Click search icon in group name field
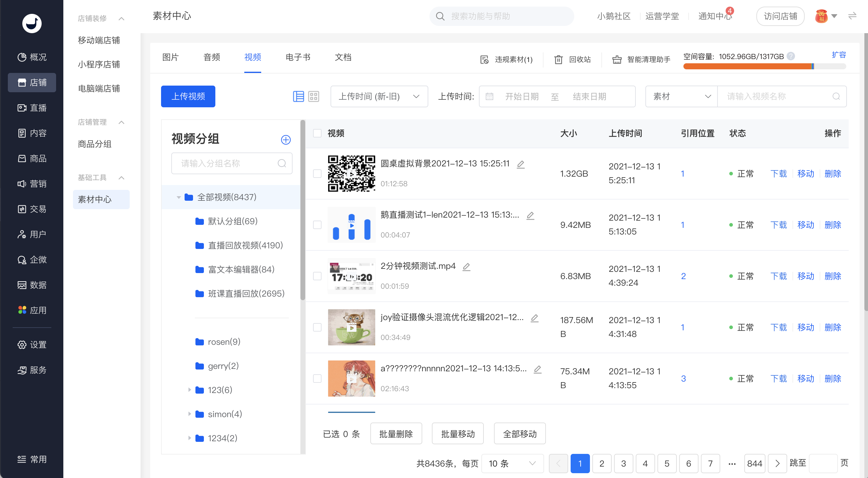This screenshot has width=868, height=478. tap(282, 164)
